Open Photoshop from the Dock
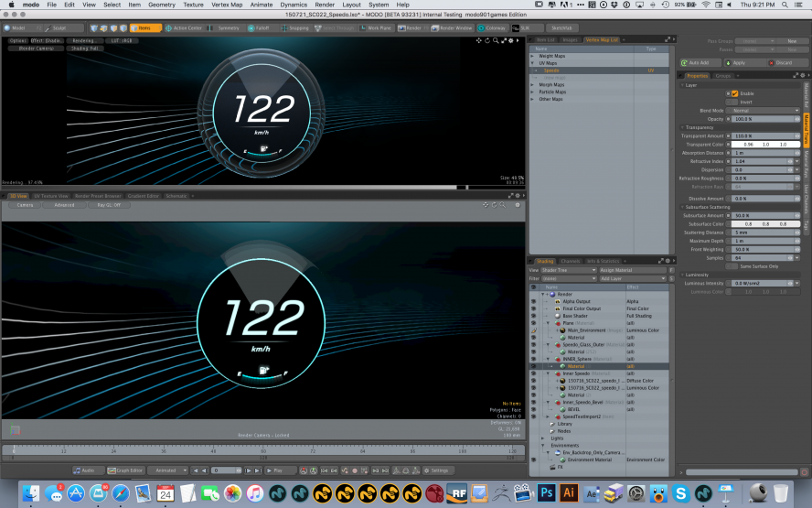This screenshot has width=812, height=508. coord(545,494)
